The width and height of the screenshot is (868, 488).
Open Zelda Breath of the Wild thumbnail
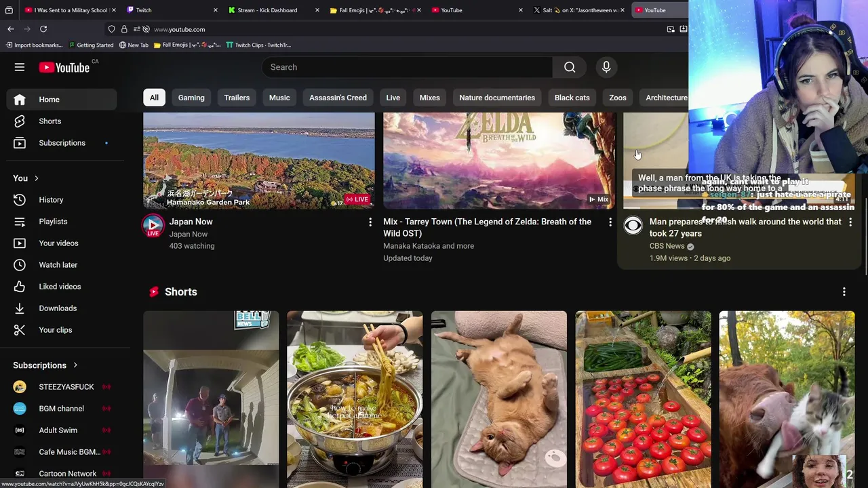(x=498, y=161)
